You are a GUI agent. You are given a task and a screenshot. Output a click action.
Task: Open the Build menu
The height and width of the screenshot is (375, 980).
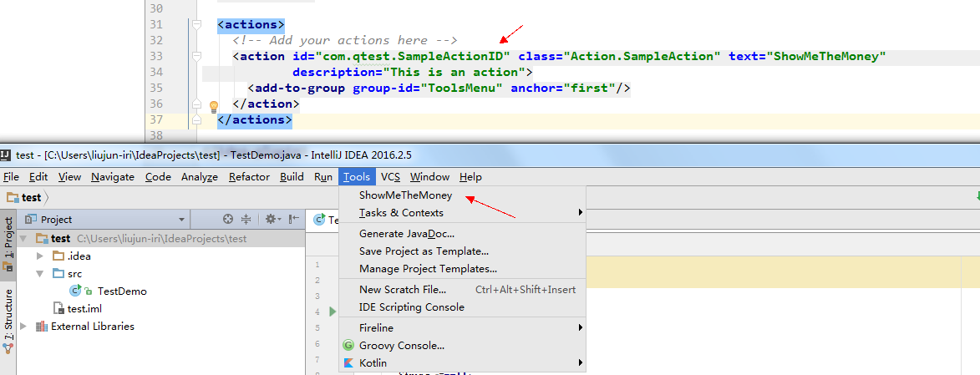pos(292,177)
